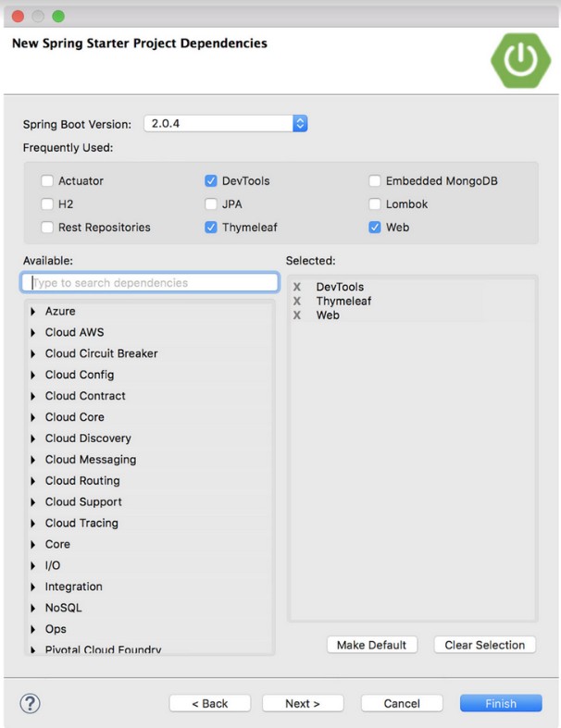Expand the Azure category
Viewport: 561px width, 728px height.
pyautogui.click(x=33, y=312)
